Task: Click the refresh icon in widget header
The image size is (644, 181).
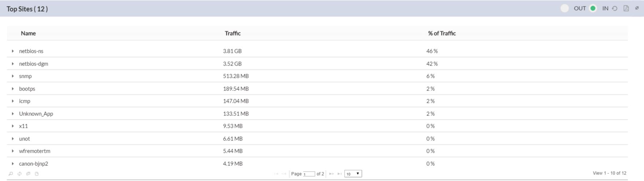Action: [x=615, y=8]
